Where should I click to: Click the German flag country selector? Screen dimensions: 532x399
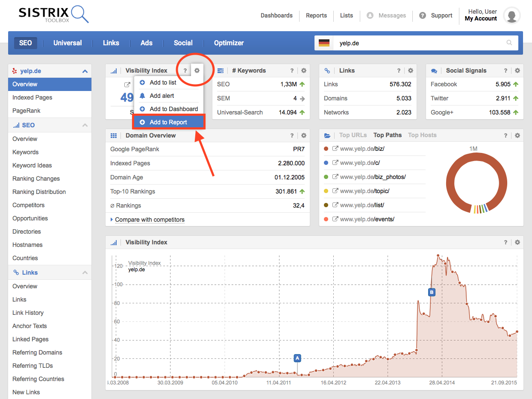point(324,43)
